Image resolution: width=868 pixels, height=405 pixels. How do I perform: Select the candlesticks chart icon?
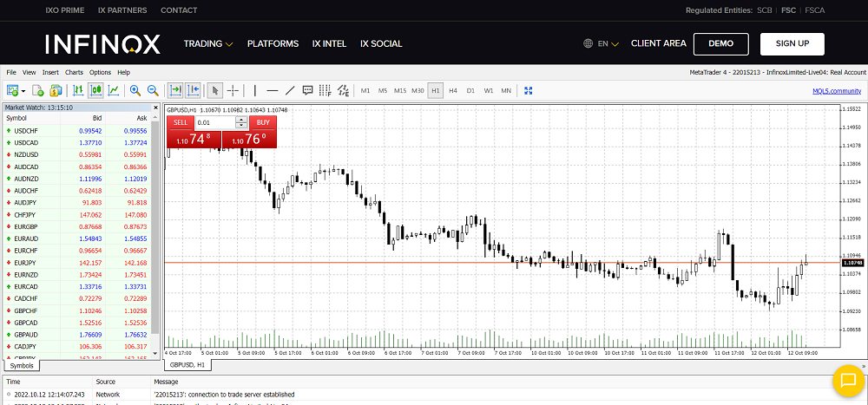click(95, 90)
